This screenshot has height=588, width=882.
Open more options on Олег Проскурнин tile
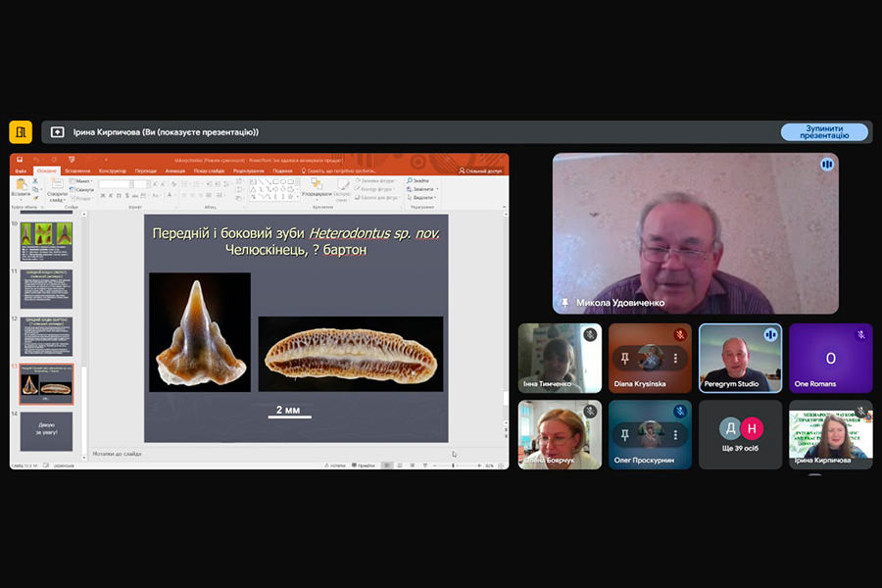click(675, 434)
